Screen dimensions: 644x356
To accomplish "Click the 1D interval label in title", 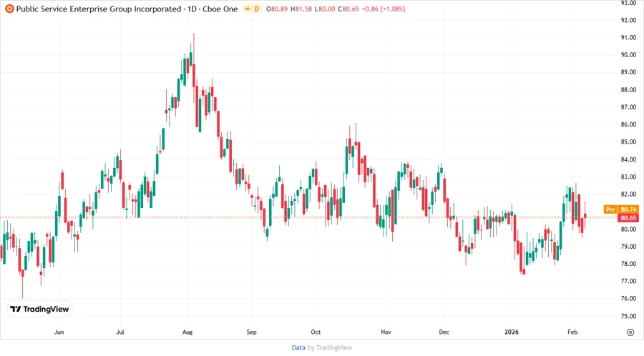I will pos(192,9).
